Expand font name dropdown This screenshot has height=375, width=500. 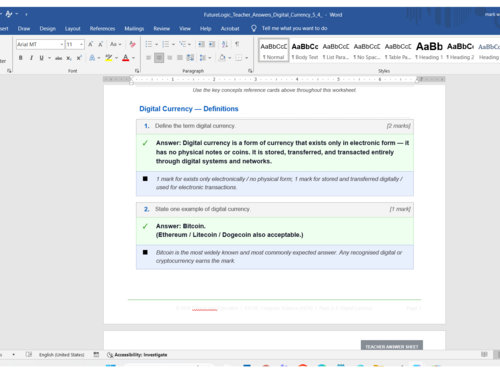62,44
